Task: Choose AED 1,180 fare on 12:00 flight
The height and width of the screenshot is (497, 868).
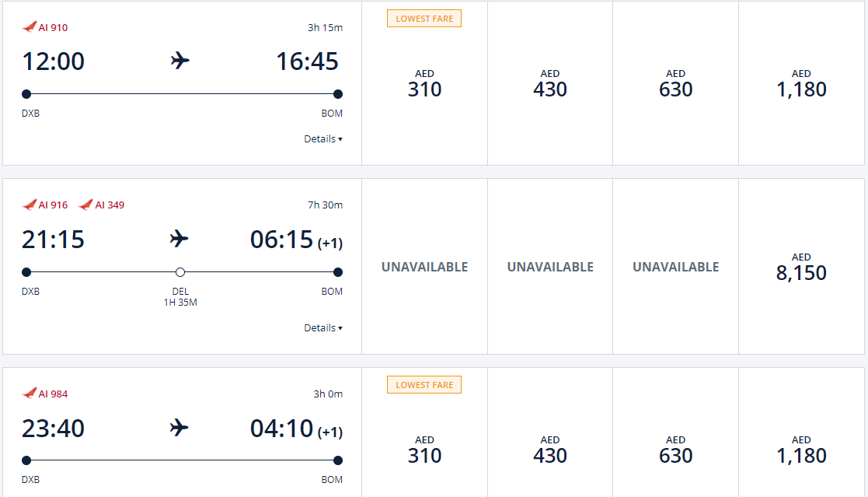Action: point(801,83)
